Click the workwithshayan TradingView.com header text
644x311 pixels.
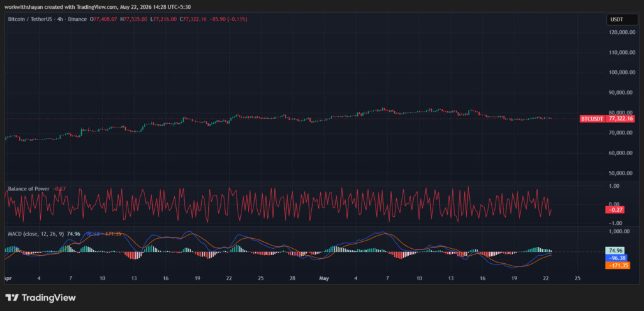click(97, 6)
